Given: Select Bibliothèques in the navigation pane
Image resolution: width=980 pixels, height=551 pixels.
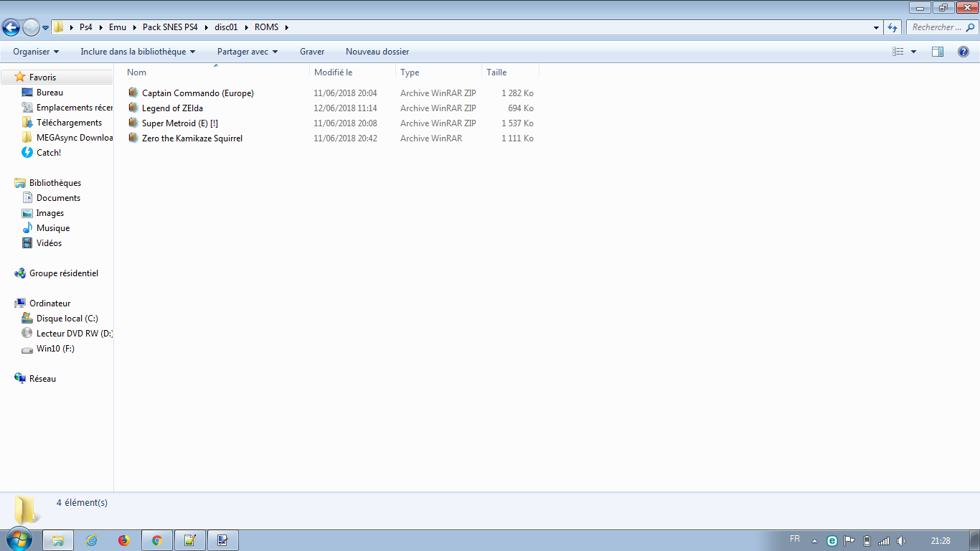Looking at the screenshot, I should pos(55,183).
